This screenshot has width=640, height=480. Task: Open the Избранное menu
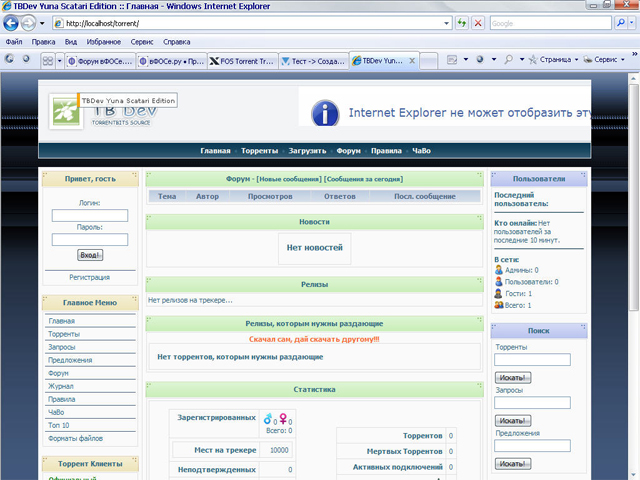[102, 42]
